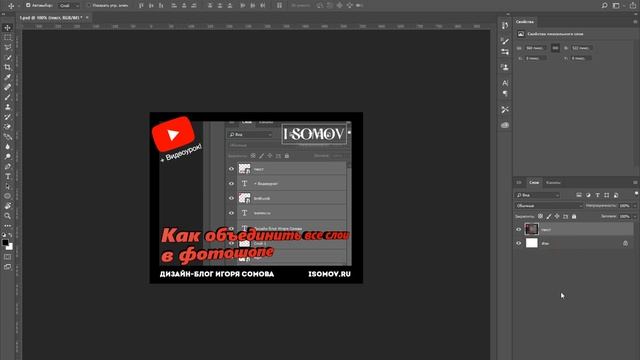Select the Blur tool
Screen dimensions: 640x360
(7, 147)
